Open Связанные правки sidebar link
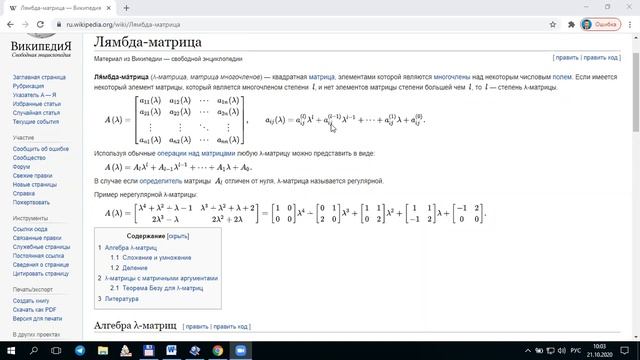The image size is (640, 360). [37, 238]
